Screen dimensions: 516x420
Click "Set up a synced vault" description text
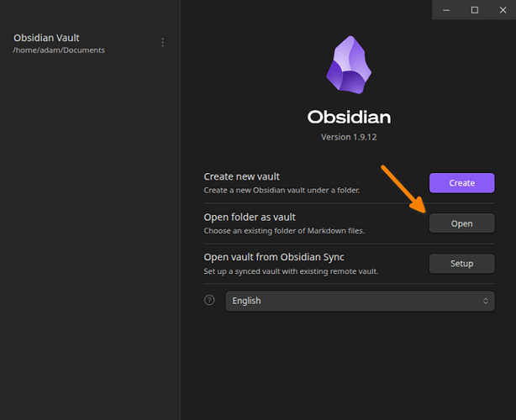tap(291, 270)
